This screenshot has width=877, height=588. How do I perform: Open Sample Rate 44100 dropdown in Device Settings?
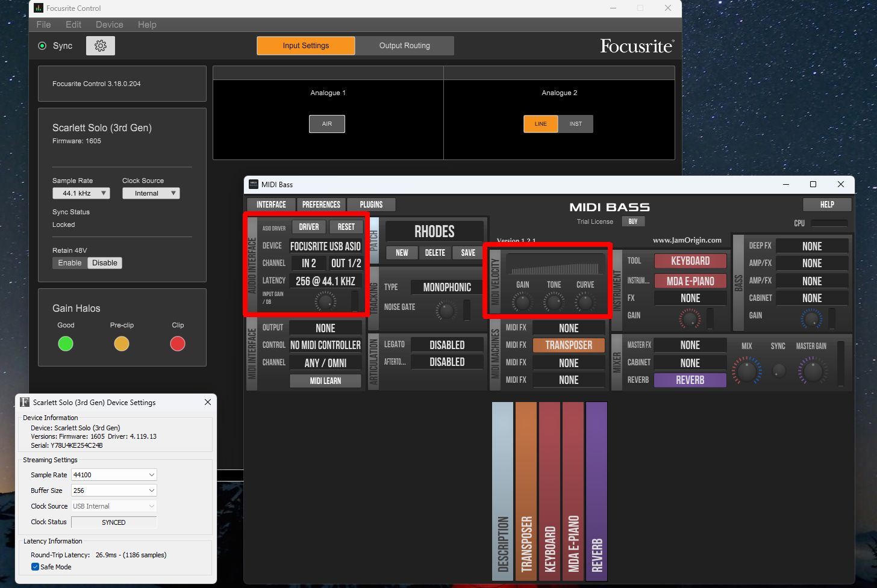[114, 475]
